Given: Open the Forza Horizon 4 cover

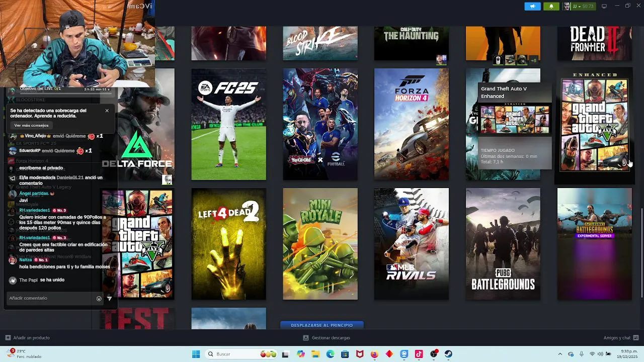Looking at the screenshot, I should (412, 124).
